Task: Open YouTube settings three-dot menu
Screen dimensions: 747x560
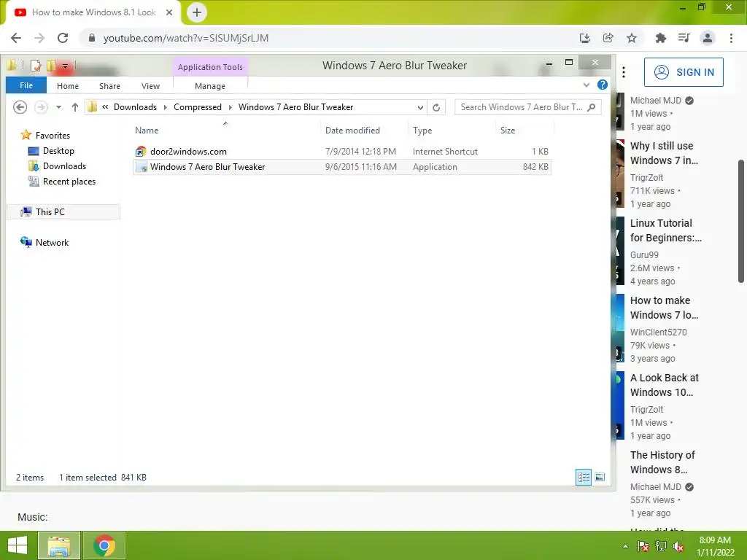Action: pos(624,72)
